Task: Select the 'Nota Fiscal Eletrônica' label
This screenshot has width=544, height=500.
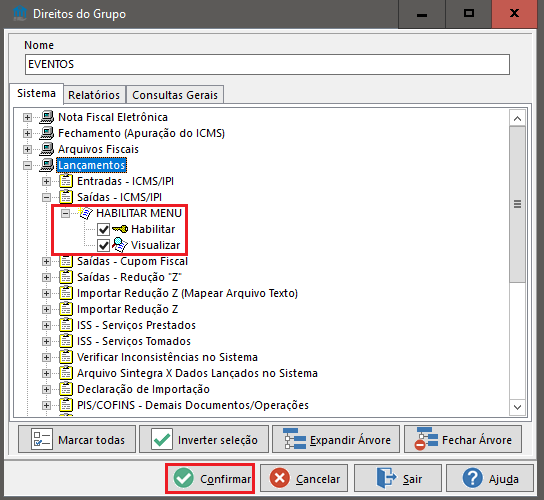Action: (113, 117)
